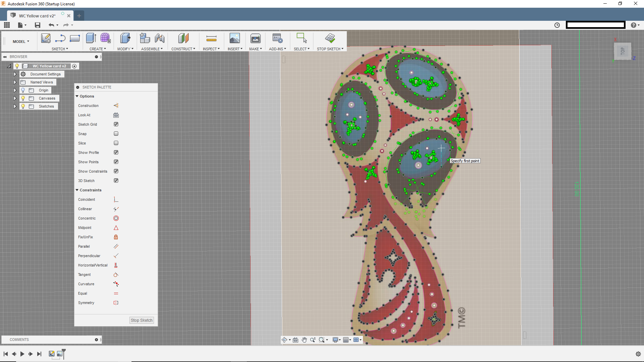This screenshot has height=362, width=644.
Task: Toggle the Sketches folder visibility lightbulb
Action: click(23, 106)
